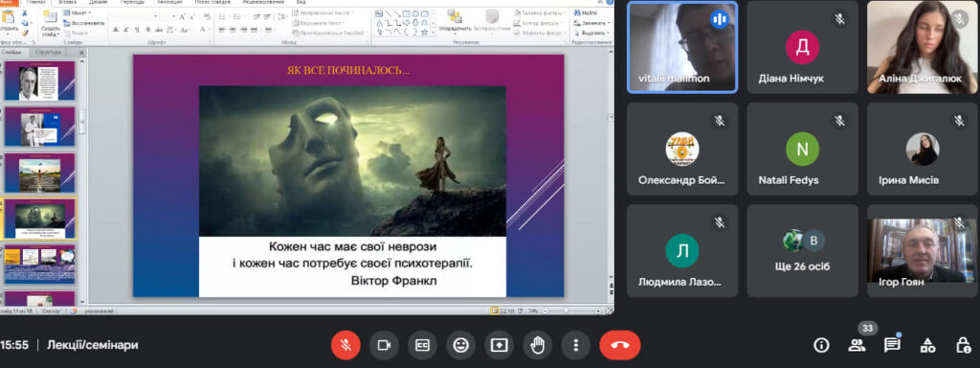This screenshot has height=368, width=980.
Task: Open the three-dot more options menu
Action: tap(575, 345)
